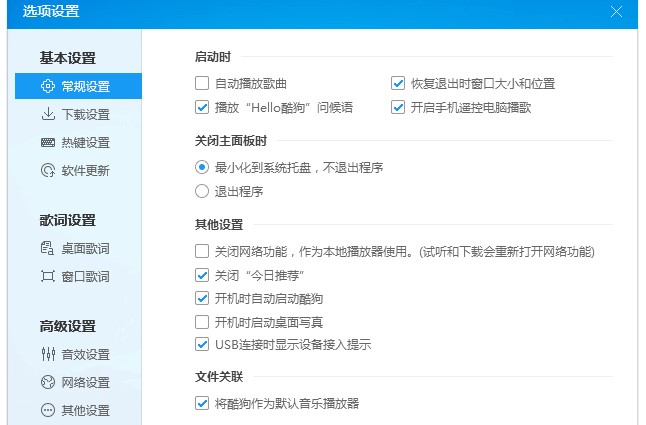Uncheck USB连接时显示设备接入提示
Screen dimensions: 646x425
pos(202,344)
